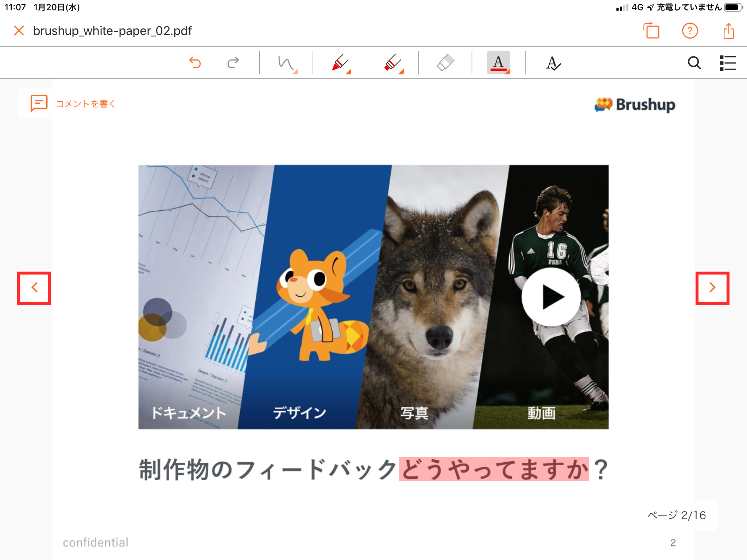This screenshot has height=560, width=747.
Task: Click the video play button
Action: tap(551, 297)
